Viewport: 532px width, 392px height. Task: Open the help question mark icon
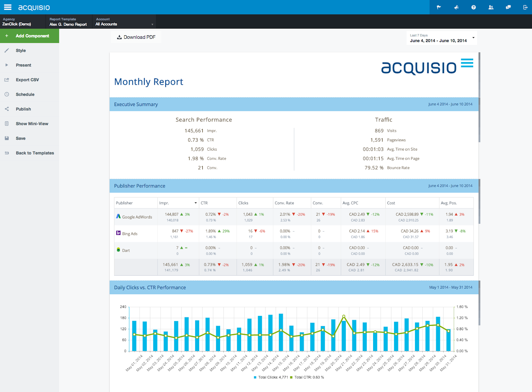pos(473,7)
